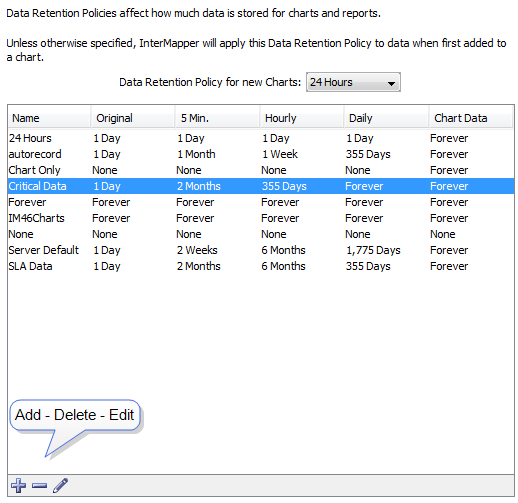Select the autorecord policy row
The width and height of the screenshot is (518, 503).
(x=261, y=154)
